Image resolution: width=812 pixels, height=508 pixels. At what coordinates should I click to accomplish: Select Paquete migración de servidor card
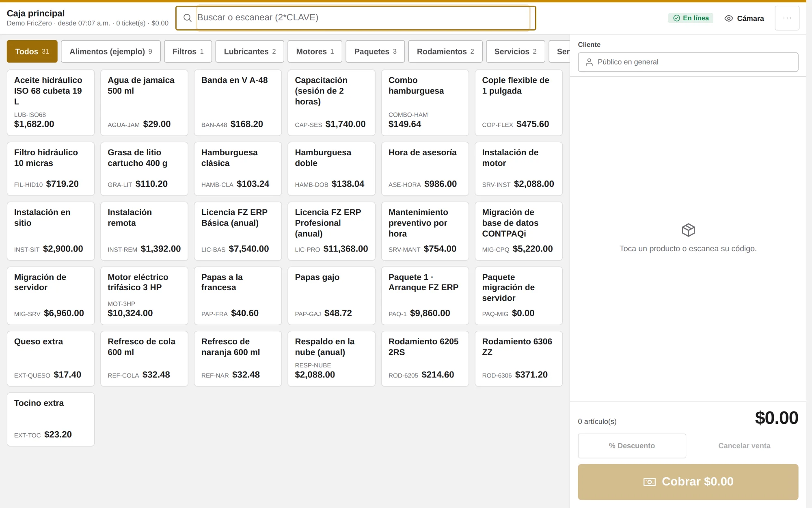pos(518,295)
